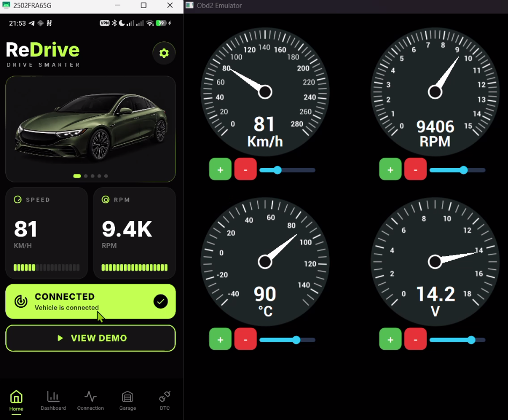Tap the VIEW DEMO button

[x=91, y=338]
